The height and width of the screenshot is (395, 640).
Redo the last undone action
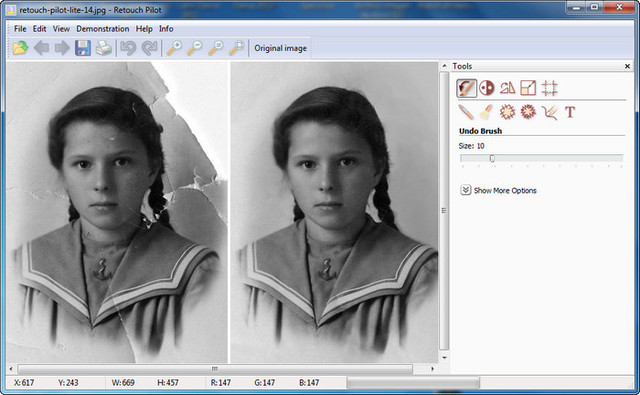tap(149, 48)
